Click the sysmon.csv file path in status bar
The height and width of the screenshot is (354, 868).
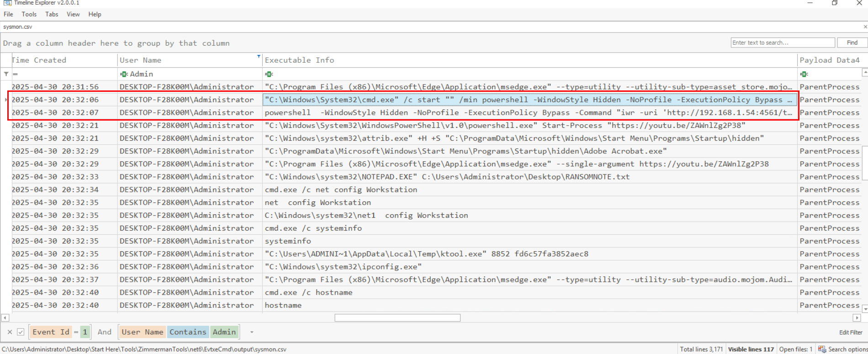(x=144, y=349)
